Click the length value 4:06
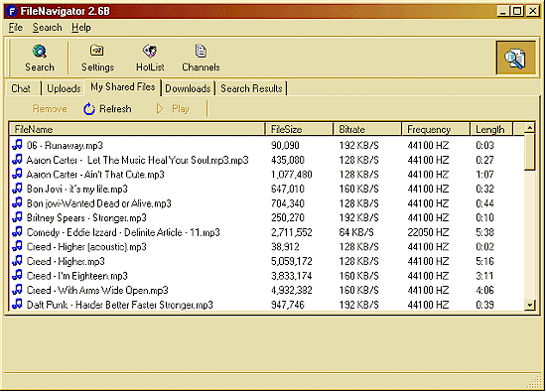 (x=485, y=291)
